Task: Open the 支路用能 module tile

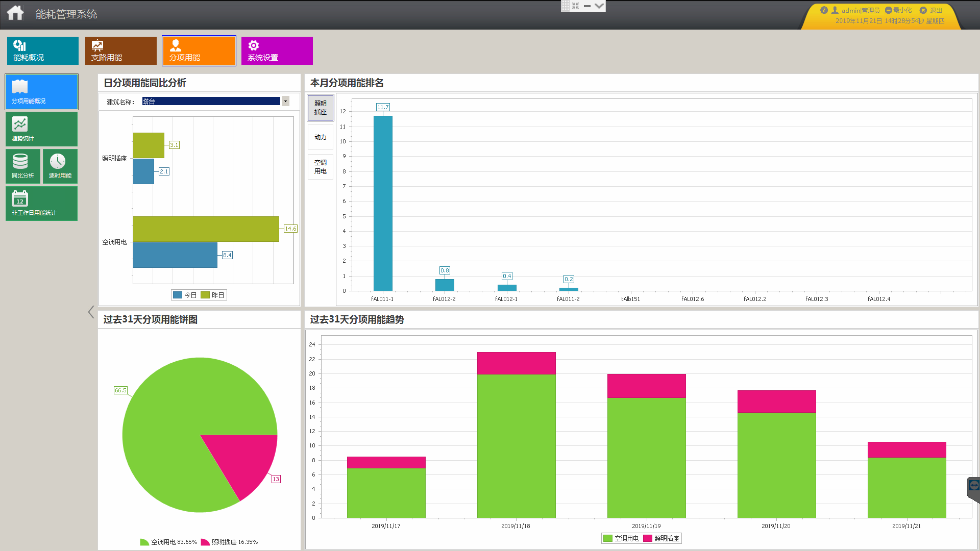Action: [120, 51]
